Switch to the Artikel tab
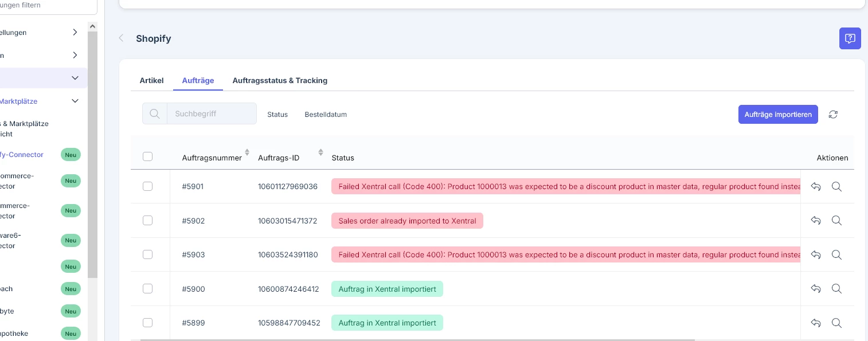The image size is (868, 341). [151, 80]
